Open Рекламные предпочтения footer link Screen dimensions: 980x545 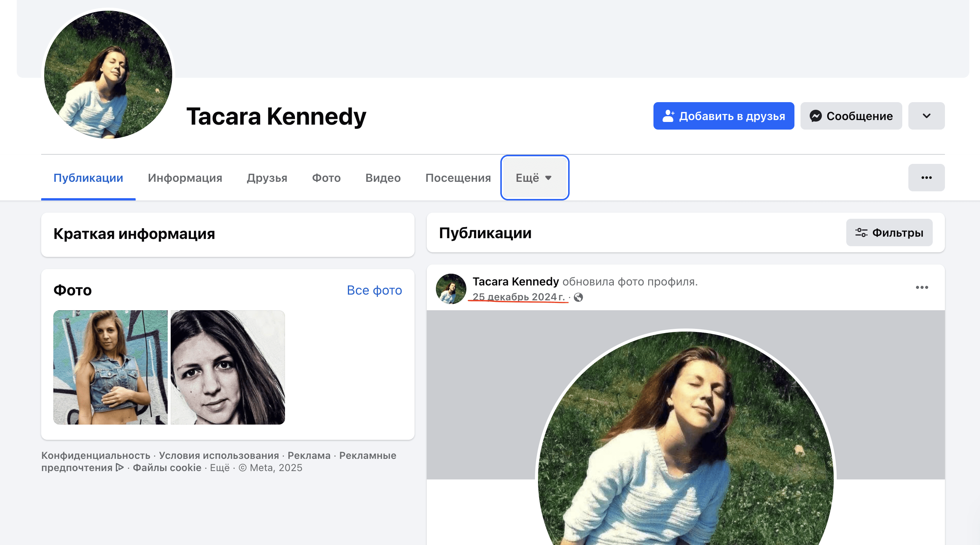coord(219,462)
